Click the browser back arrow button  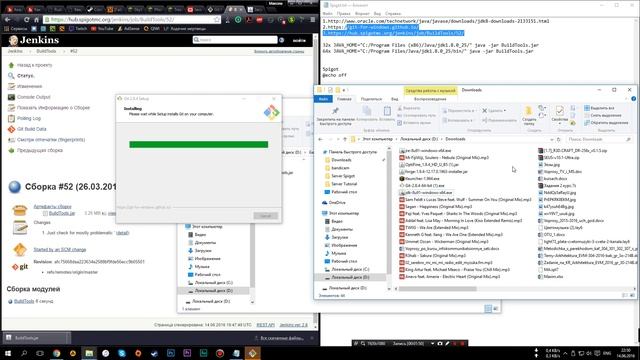tap(7, 19)
